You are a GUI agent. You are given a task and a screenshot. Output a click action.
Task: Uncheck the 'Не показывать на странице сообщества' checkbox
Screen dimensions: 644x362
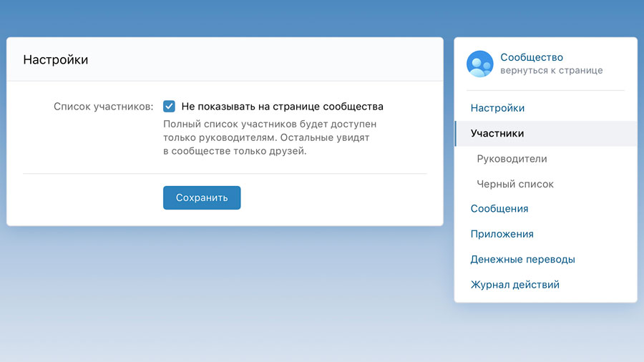click(x=169, y=107)
